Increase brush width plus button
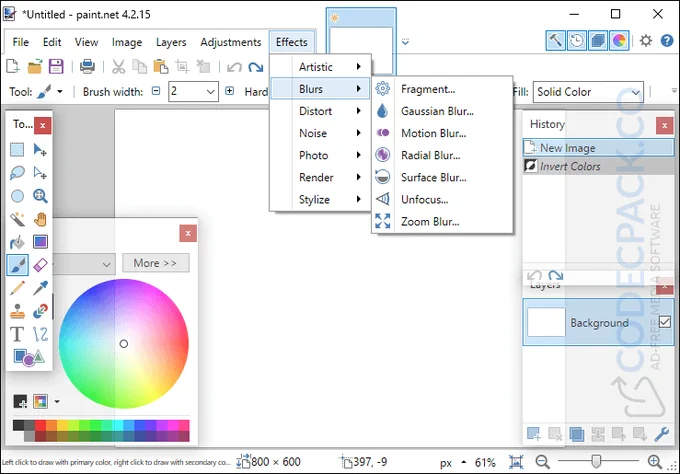The width and height of the screenshot is (680, 474). 229,91
